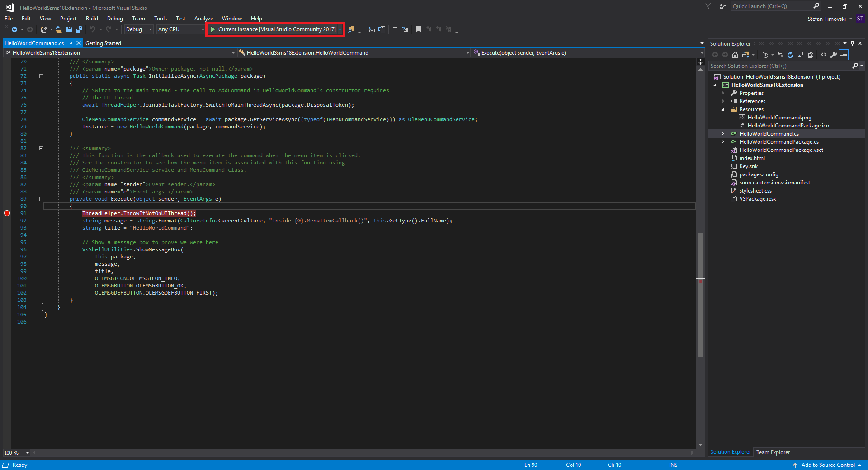
Task: Open the Debug configuration dropdown
Action: tap(139, 29)
